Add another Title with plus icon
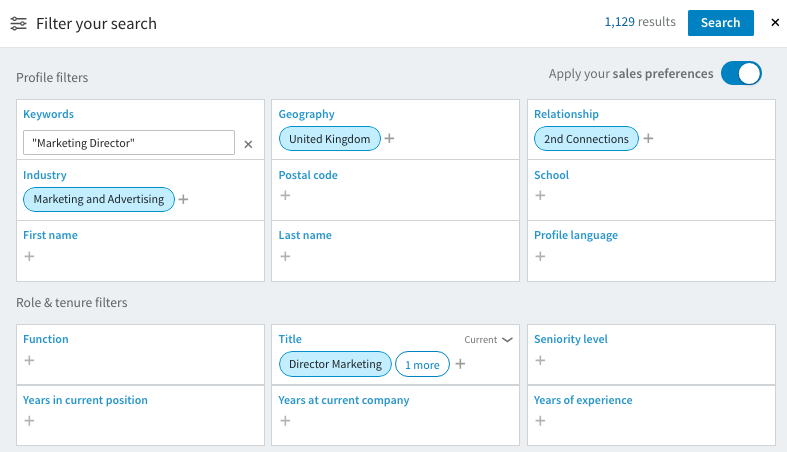Image resolution: width=787 pixels, height=452 pixels. click(460, 364)
